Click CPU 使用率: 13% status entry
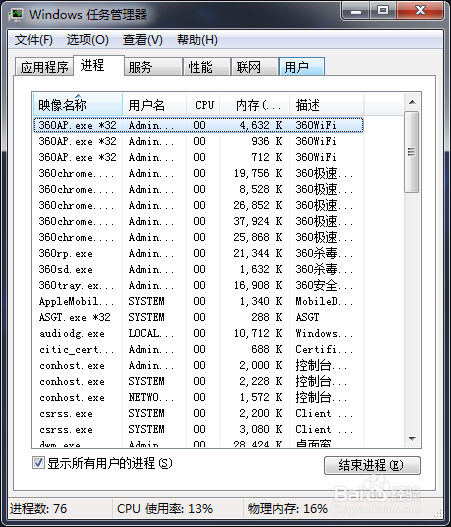451x527 pixels. pyautogui.click(x=165, y=509)
